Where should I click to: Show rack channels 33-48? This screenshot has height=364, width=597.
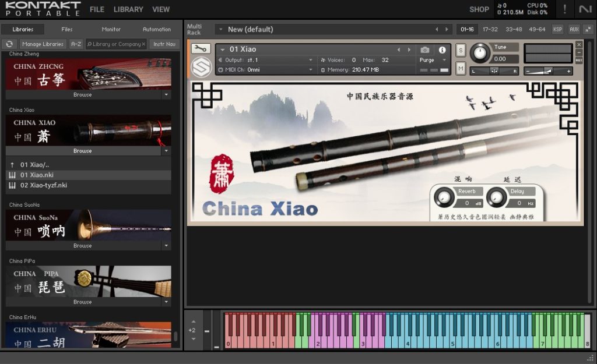click(x=514, y=29)
